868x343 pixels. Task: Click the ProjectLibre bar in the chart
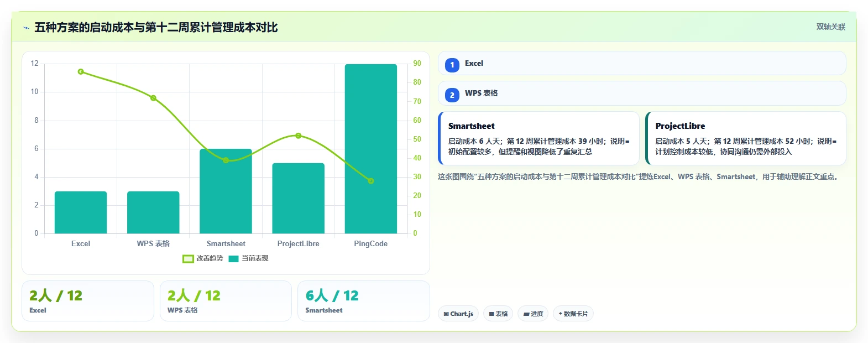point(299,199)
